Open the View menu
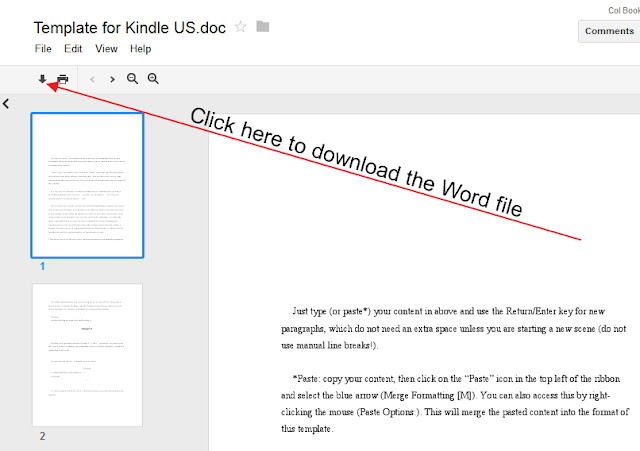The width and height of the screenshot is (640, 451). 106,49
